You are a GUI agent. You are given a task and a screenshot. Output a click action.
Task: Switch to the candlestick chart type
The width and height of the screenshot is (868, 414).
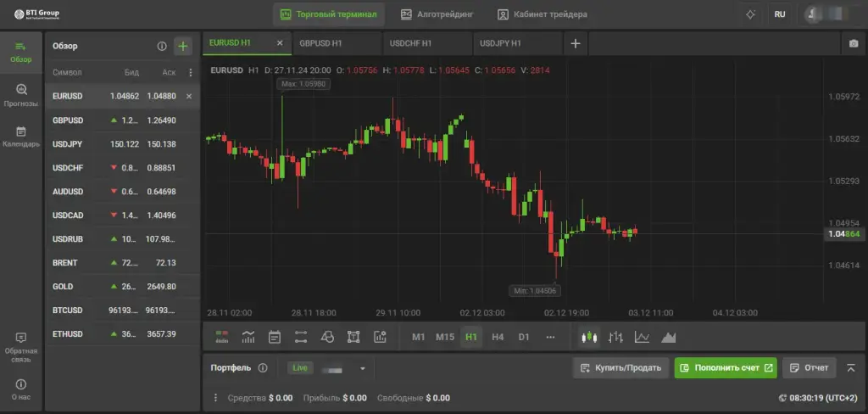(590, 337)
